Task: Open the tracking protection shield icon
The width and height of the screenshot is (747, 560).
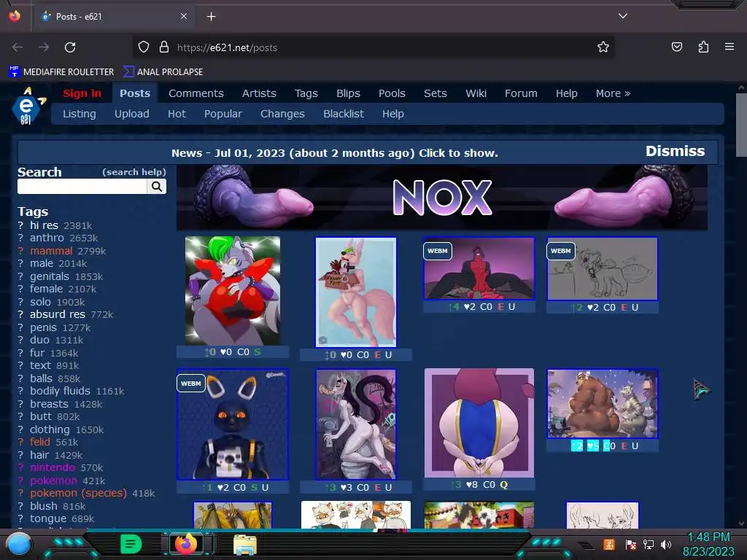Action: coord(144,47)
